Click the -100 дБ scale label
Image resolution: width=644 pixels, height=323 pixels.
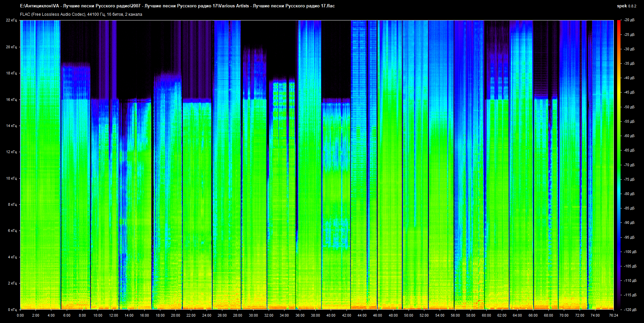click(630, 252)
